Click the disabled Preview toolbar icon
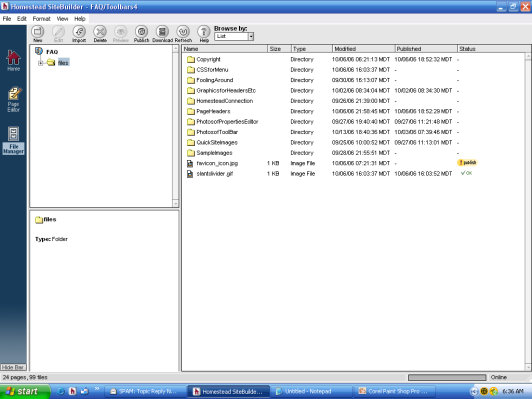Viewport: 532px width, 399px height. point(120,32)
